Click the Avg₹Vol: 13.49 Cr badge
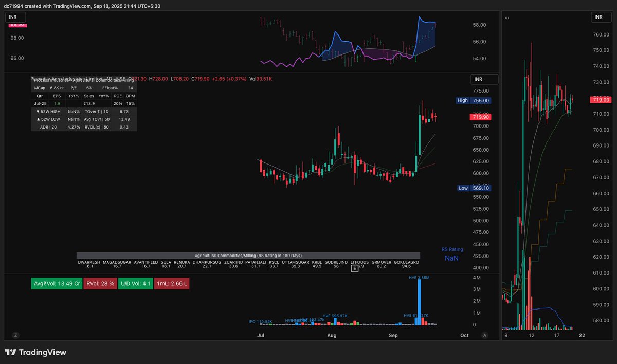 [57, 283]
